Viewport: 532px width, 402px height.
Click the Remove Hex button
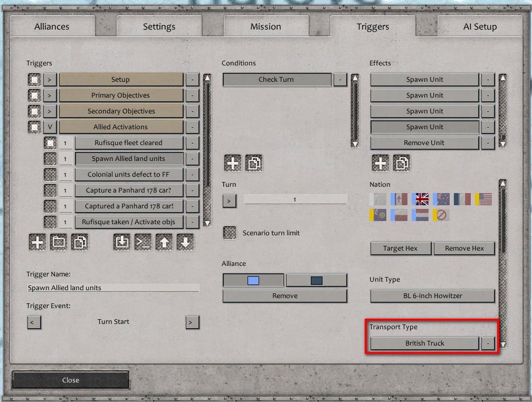click(464, 248)
